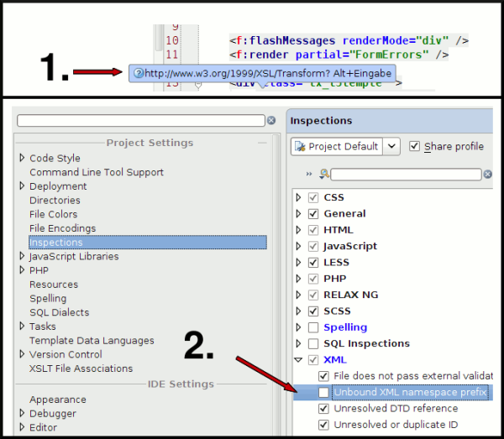Viewport: 504px width, 439px height.
Task: Toggle the JavaScript inspections checkbox
Action: coord(313,246)
